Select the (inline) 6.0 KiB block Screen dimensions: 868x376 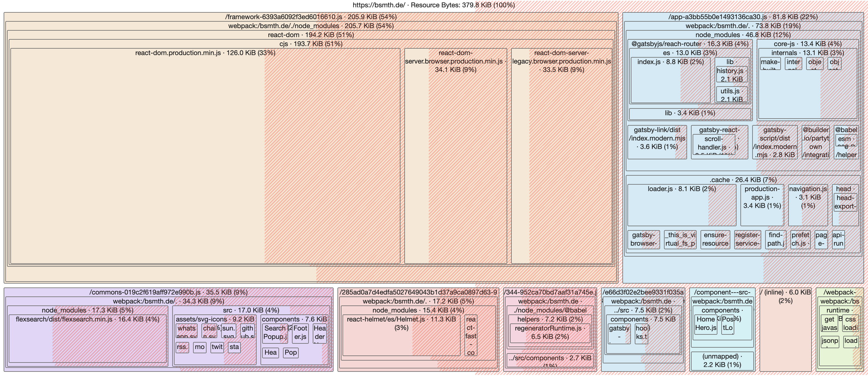coord(785,330)
